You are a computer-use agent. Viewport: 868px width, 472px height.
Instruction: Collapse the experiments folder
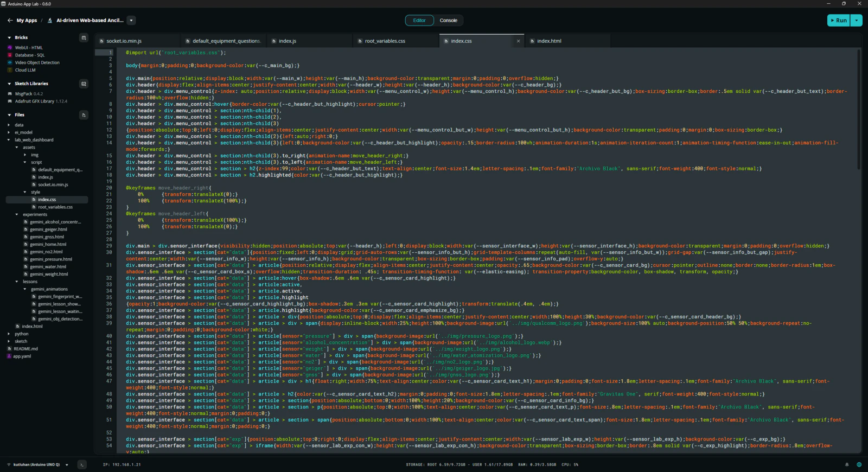click(17, 214)
